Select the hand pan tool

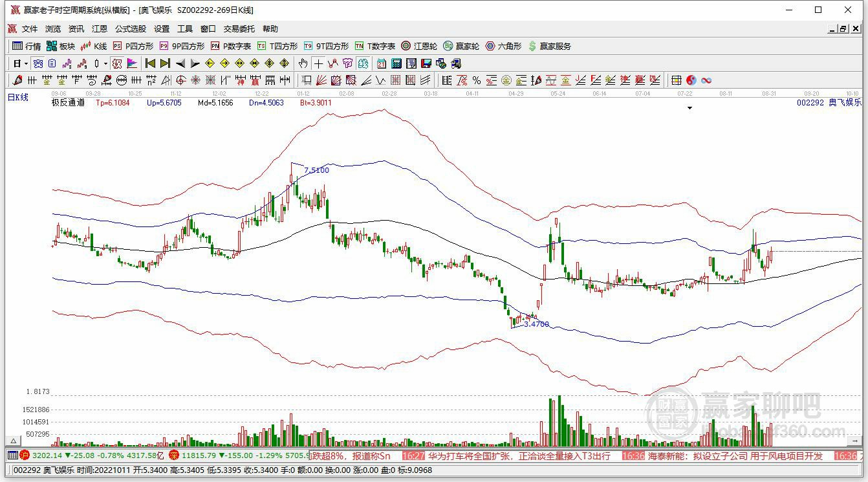tap(303, 63)
